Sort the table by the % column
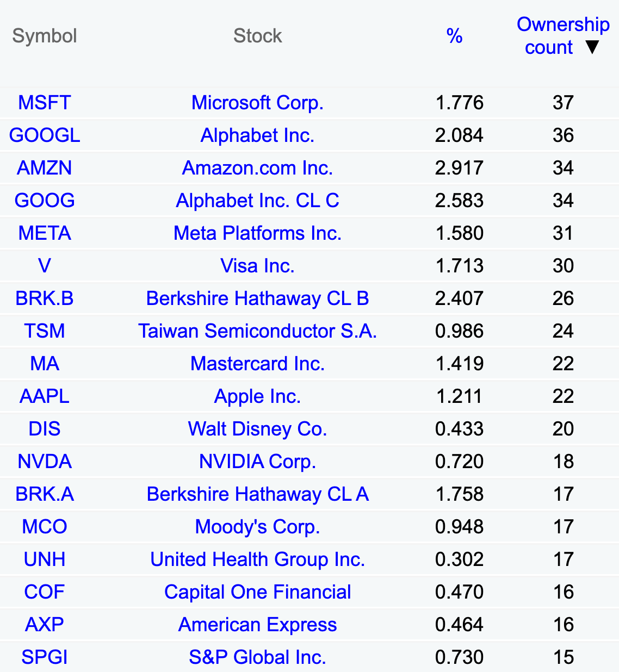Viewport: 619px width, 672px height. tap(454, 36)
